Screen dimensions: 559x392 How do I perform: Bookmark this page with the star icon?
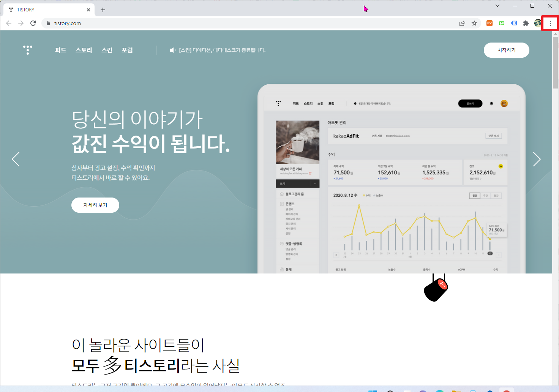point(474,23)
